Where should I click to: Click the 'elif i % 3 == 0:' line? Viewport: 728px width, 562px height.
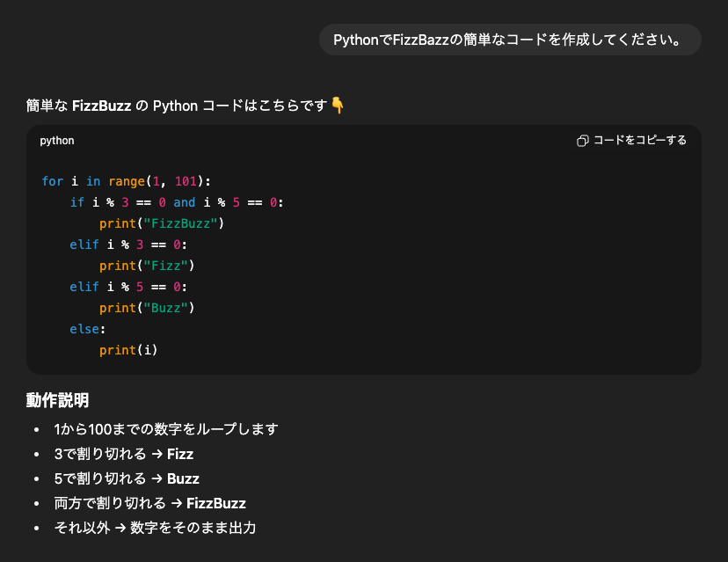click(128, 245)
